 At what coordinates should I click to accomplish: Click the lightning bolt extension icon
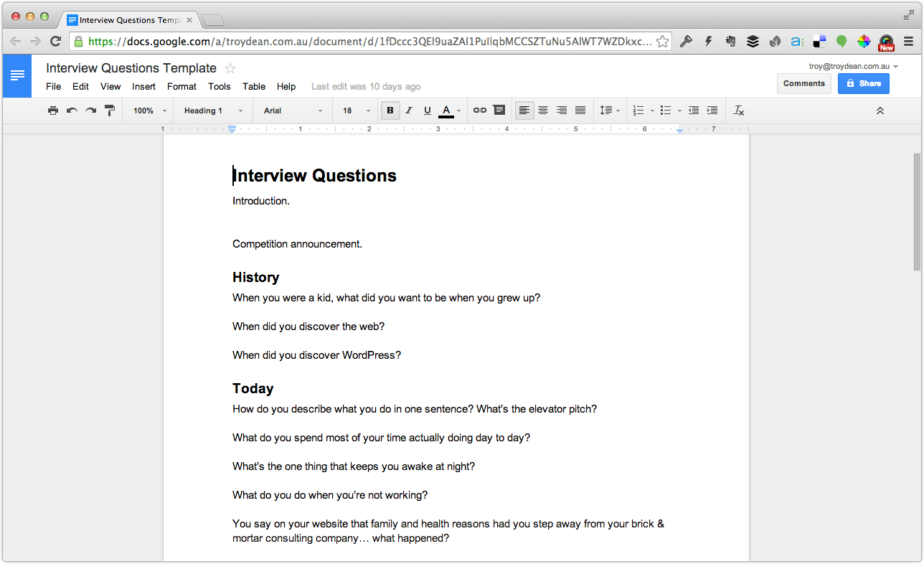(x=709, y=41)
